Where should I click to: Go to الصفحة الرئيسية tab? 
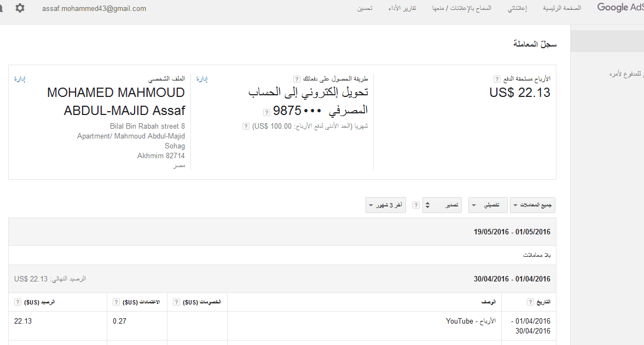click(x=562, y=8)
